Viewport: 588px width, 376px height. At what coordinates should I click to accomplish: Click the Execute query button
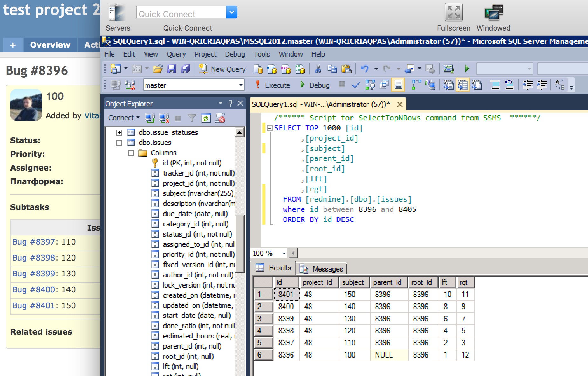(x=273, y=85)
